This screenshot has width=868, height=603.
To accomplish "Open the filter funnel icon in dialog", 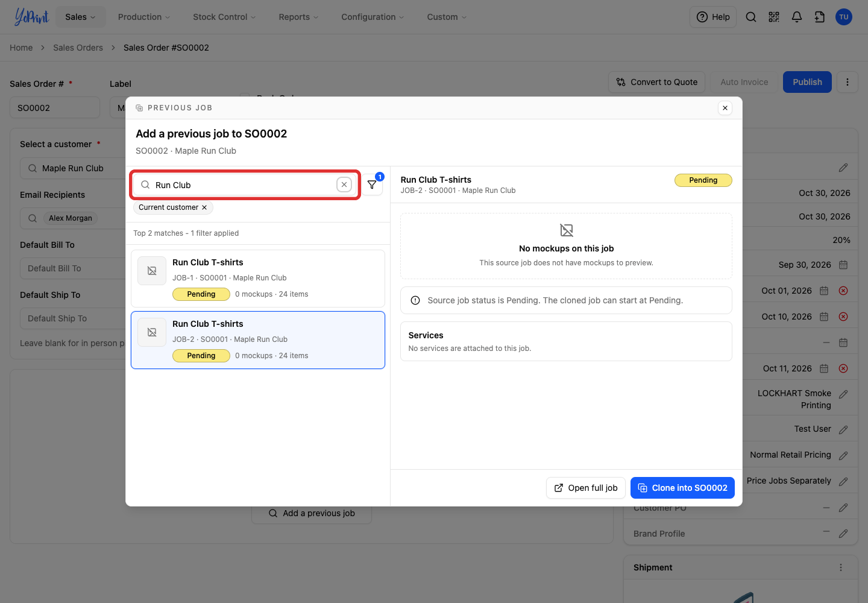I will 372,185.
